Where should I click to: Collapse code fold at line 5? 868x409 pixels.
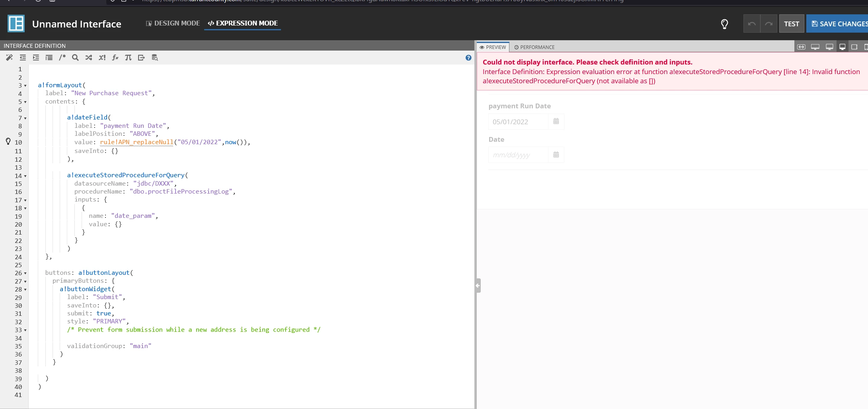click(x=25, y=102)
